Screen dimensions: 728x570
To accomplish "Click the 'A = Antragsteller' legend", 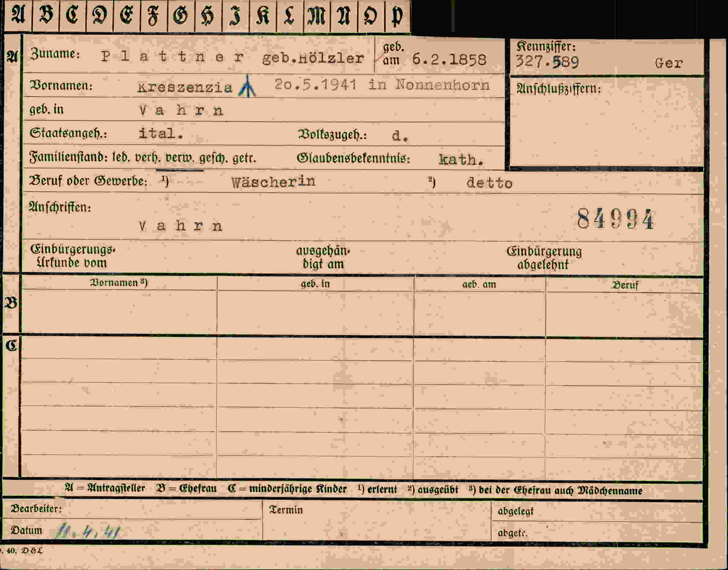I will (105, 488).
